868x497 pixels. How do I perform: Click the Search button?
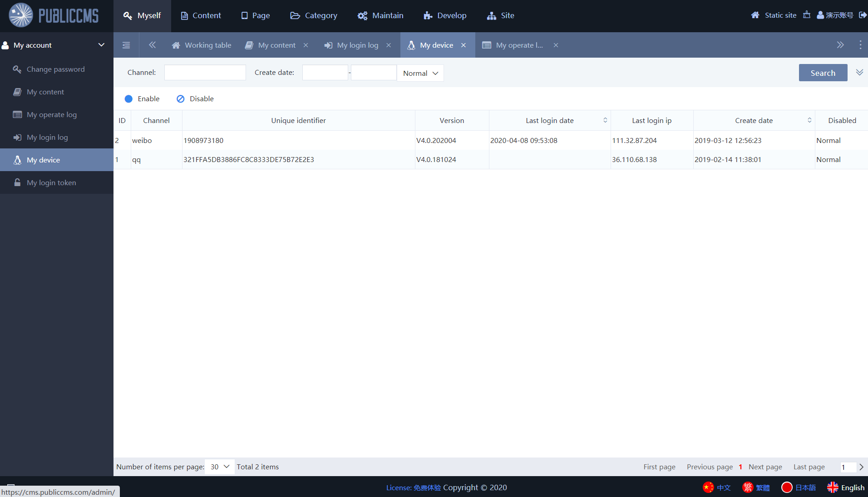click(x=823, y=73)
